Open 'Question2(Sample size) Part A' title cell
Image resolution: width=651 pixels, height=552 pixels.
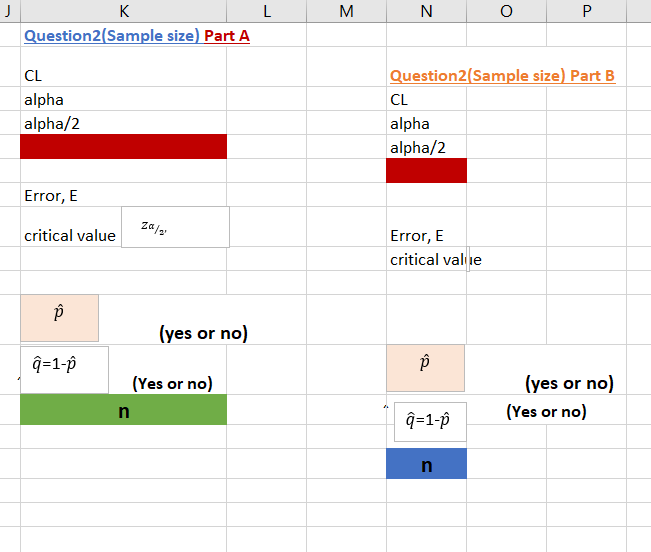(x=137, y=36)
